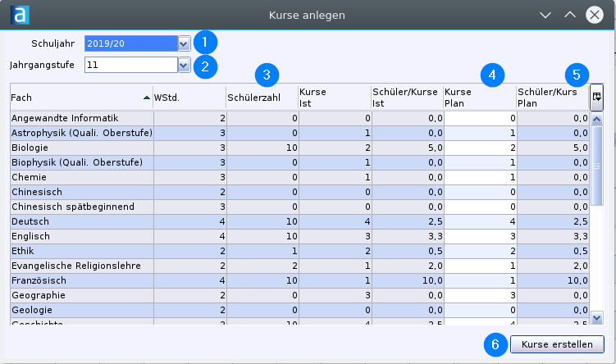
Task: Open the Jahrgangstufe dropdown arrow
Action: point(184,65)
